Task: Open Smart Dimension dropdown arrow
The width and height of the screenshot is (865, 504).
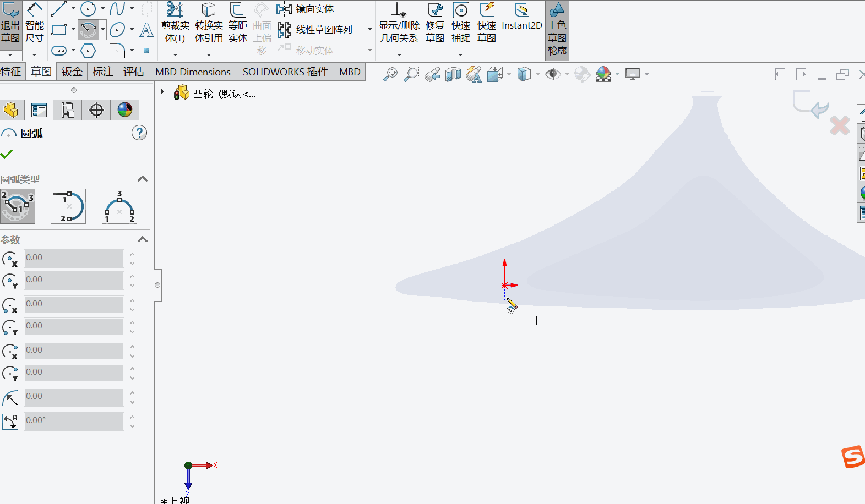Action: 34,55
